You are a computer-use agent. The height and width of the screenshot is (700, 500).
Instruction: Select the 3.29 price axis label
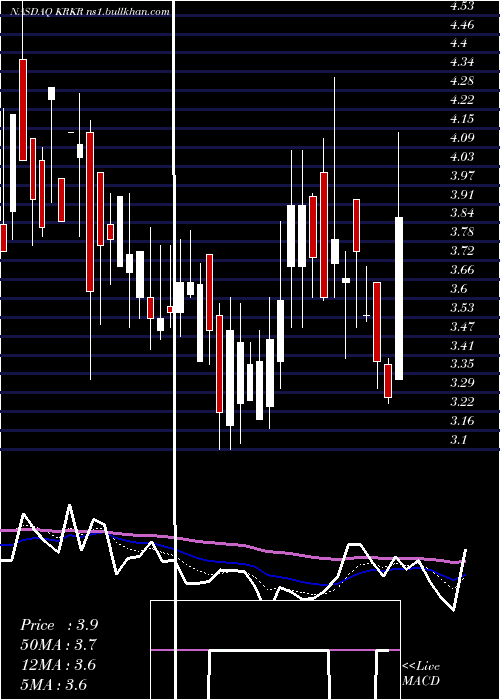pos(462,383)
